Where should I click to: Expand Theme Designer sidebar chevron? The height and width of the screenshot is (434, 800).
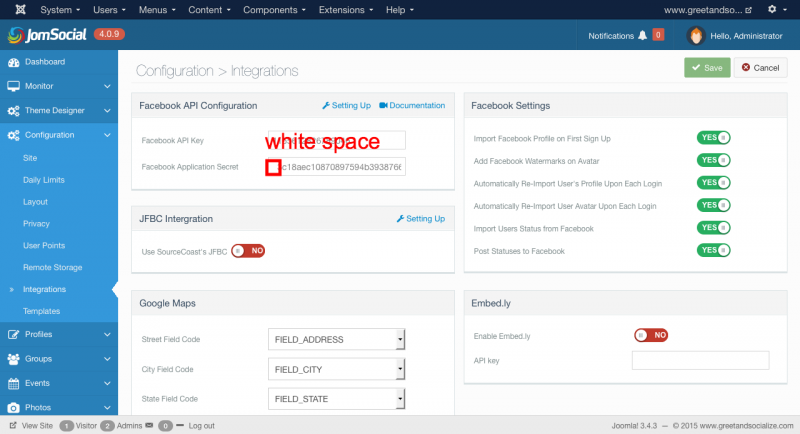pos(107,111)
